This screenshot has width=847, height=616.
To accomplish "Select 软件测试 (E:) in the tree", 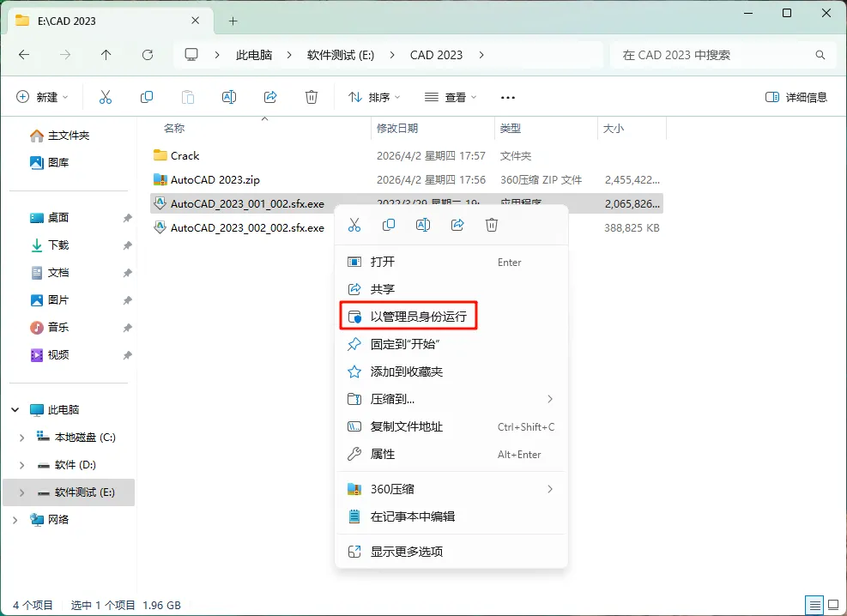I will pos(69,492).
